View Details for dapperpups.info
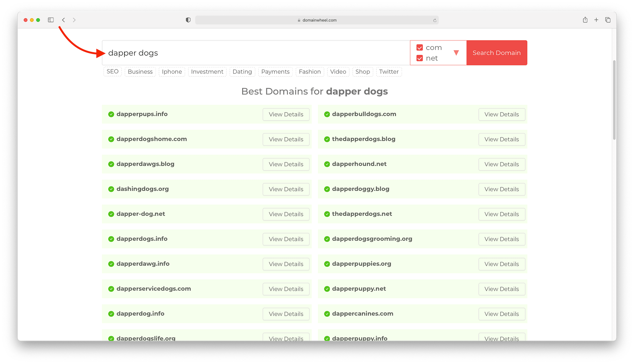The height and width of the screenshot is (364, 634). click(286, 114)
